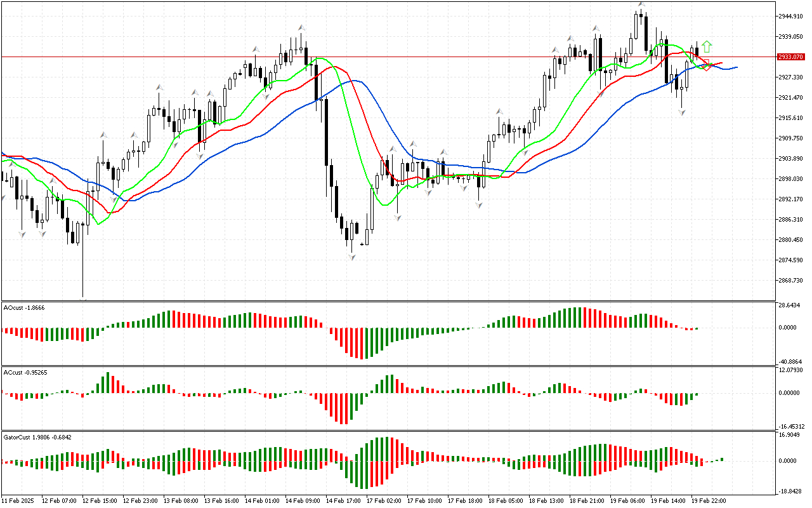Click the 2921.470 price scale value
The width and height of the screenshot is (812, 508).
(x=792, y=97)
